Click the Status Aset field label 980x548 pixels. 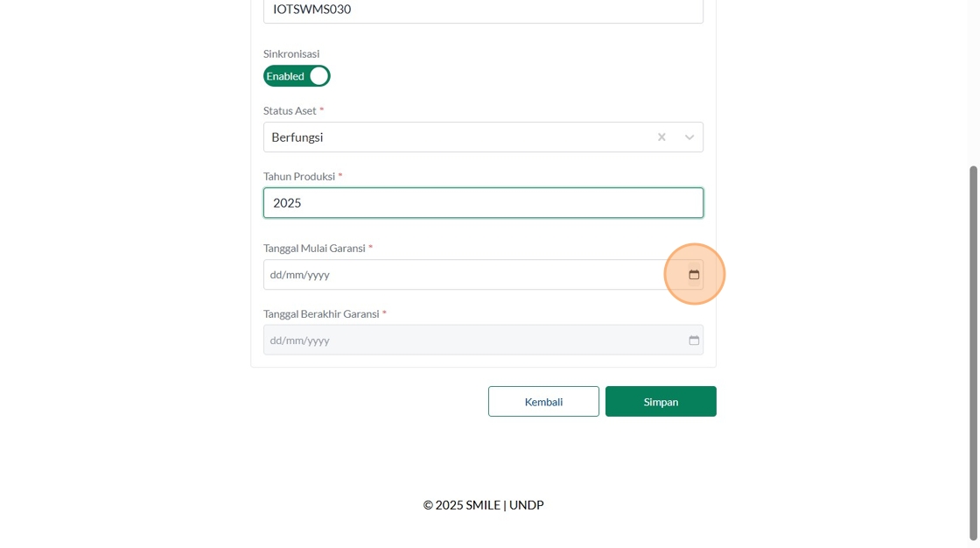point(290,110)
